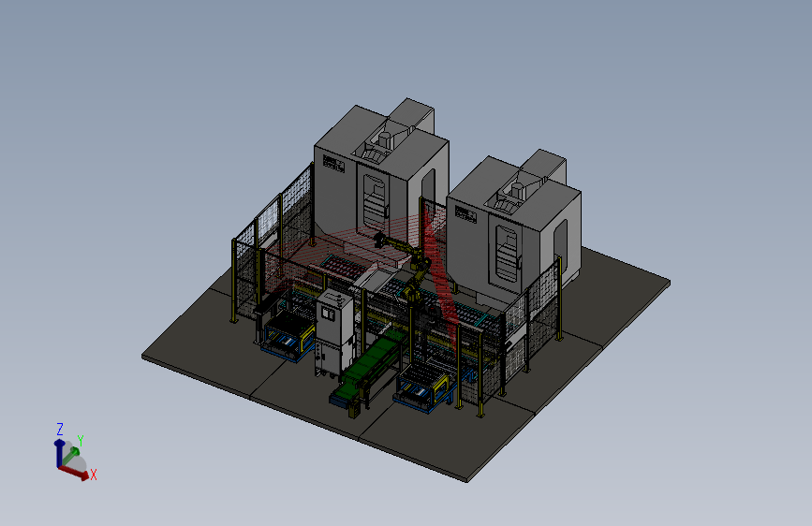
Task: Click the "Z" label on the triad
Action: (60, 430)
